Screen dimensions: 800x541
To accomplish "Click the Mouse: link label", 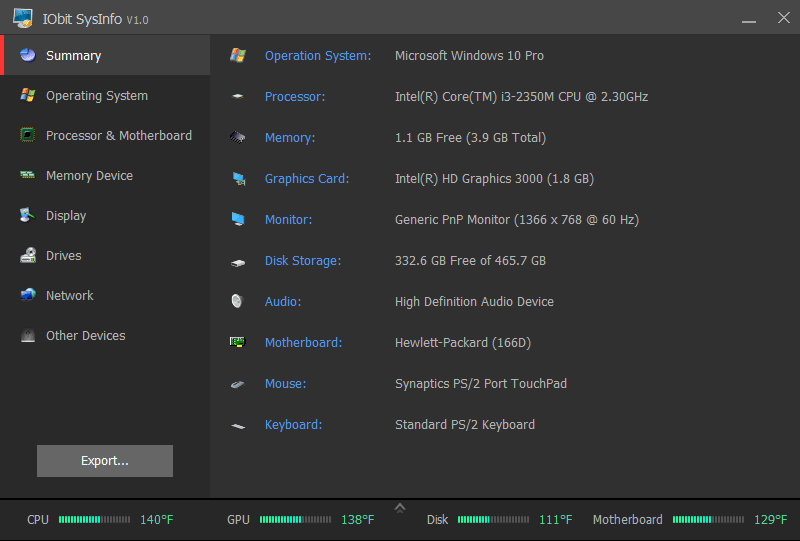I will coord(286,384).
